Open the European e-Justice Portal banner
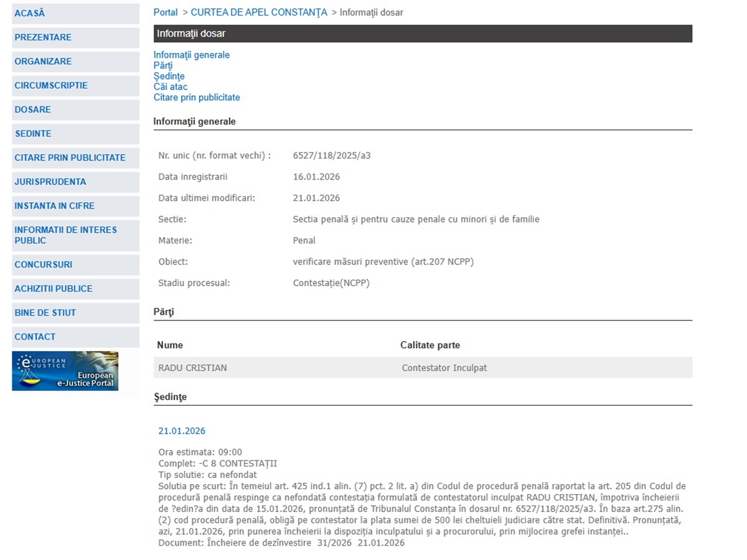The image size is (747, 560). click(x=65, y=371)
